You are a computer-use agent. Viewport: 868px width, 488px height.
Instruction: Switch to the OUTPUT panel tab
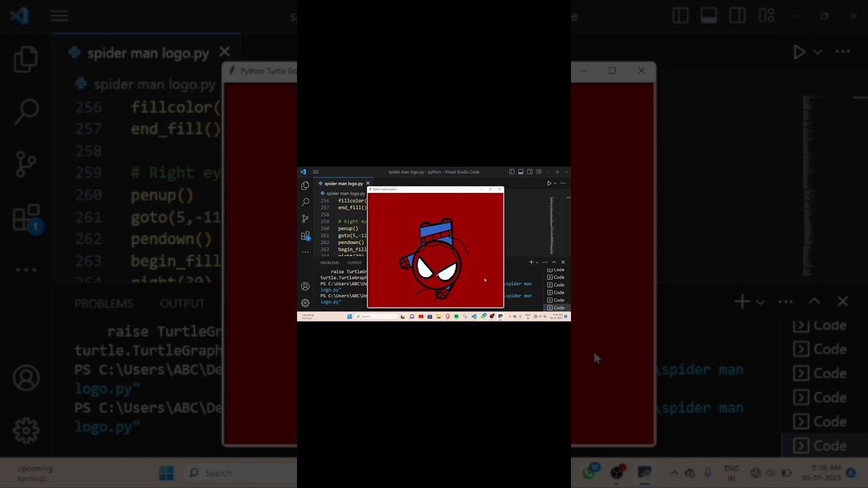click(355, 263)
